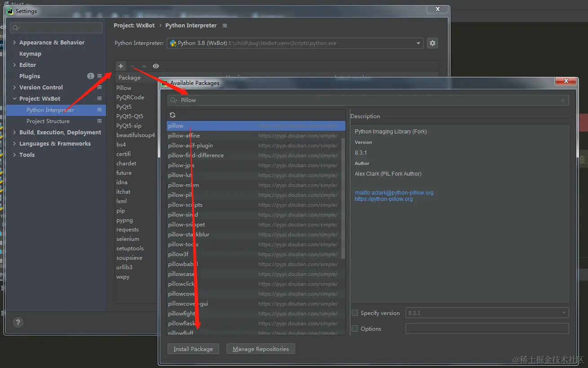
Task: Click the project-scope icon on Python Interpreter row
Action: pos(100,110)
